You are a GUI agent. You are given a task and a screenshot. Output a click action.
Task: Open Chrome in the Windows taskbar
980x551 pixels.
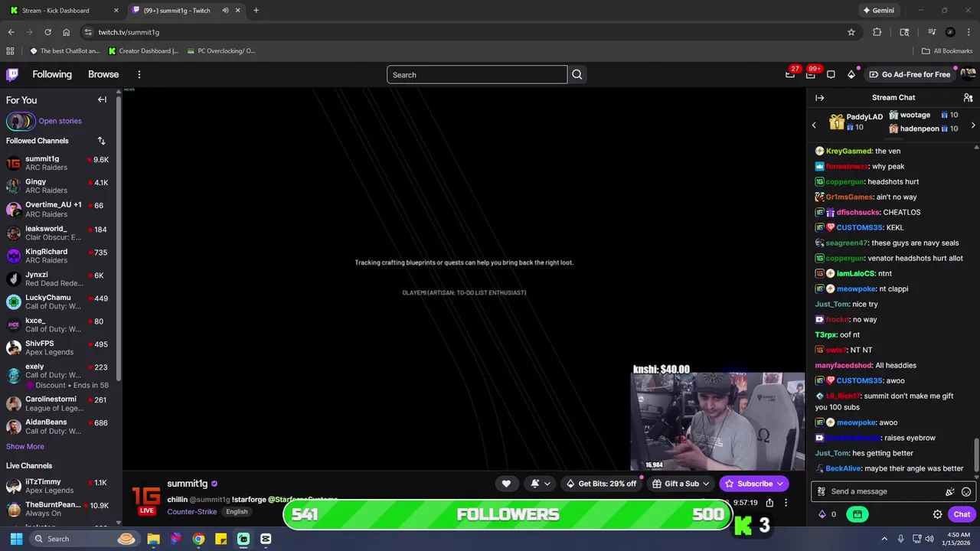click(198, 539)
